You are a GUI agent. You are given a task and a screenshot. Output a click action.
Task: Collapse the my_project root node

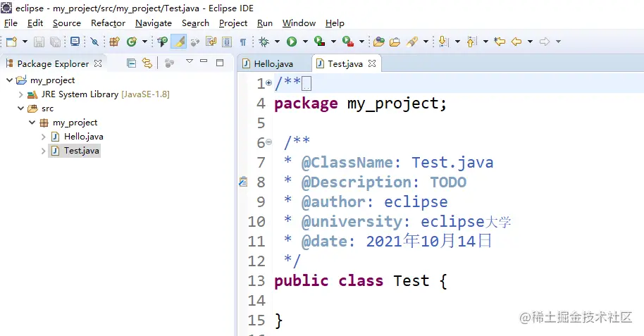pos(9,80)
